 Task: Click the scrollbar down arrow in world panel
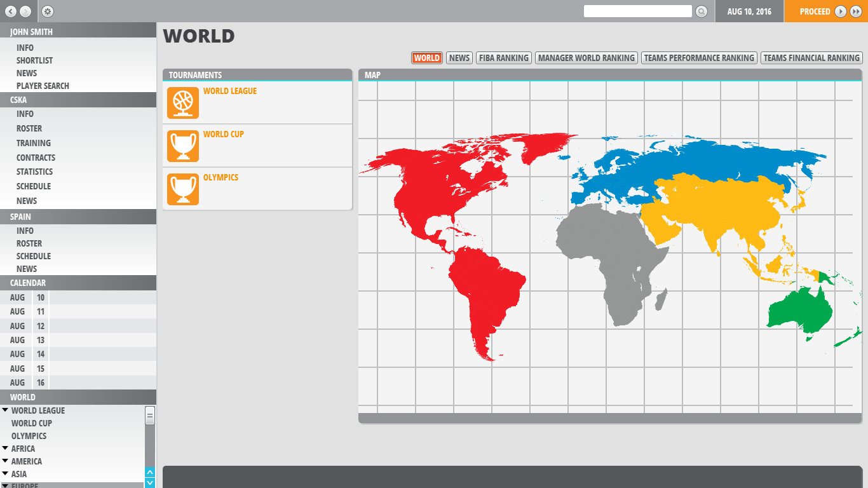click(x=149, y=484)
